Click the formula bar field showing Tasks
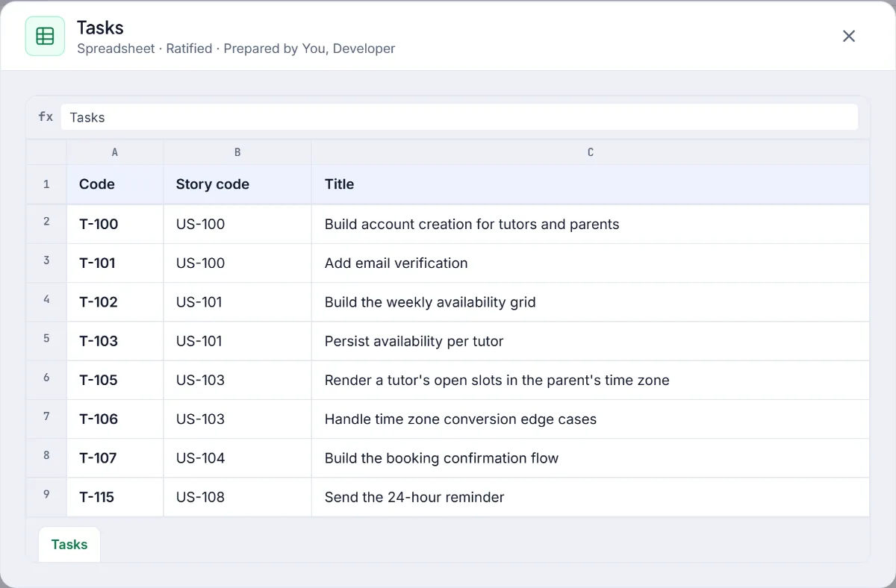The image size is (896, 588). [459, 117]
